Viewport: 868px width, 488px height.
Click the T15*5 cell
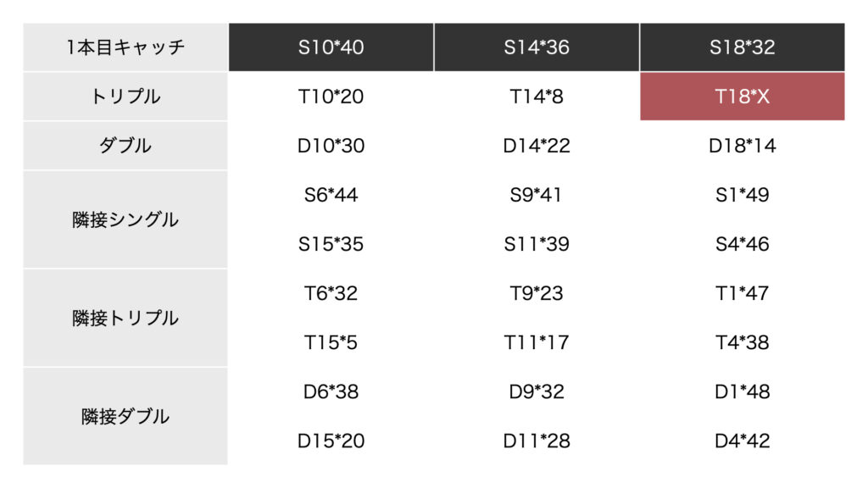tap(331, 342)
